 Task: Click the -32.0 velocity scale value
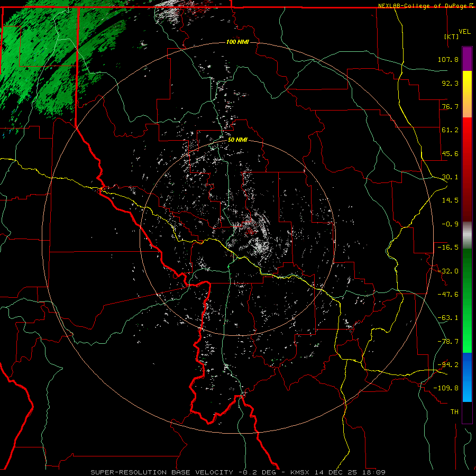tap(448, 271)
